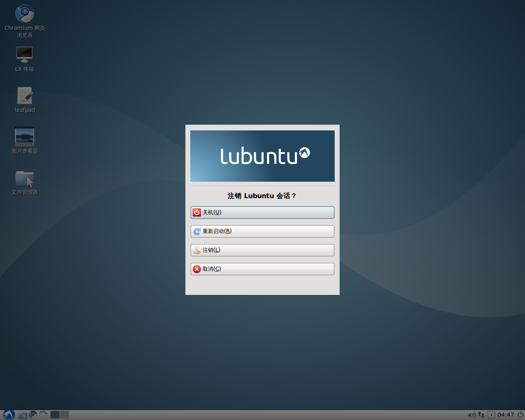
Task: Select the 注销(L) logout button
Action: [x=262, y=250]
